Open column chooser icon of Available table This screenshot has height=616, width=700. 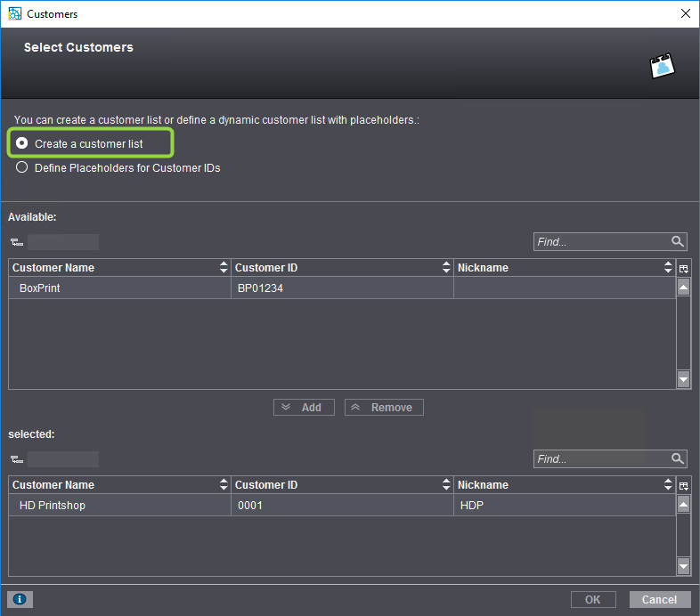point(683,268)
